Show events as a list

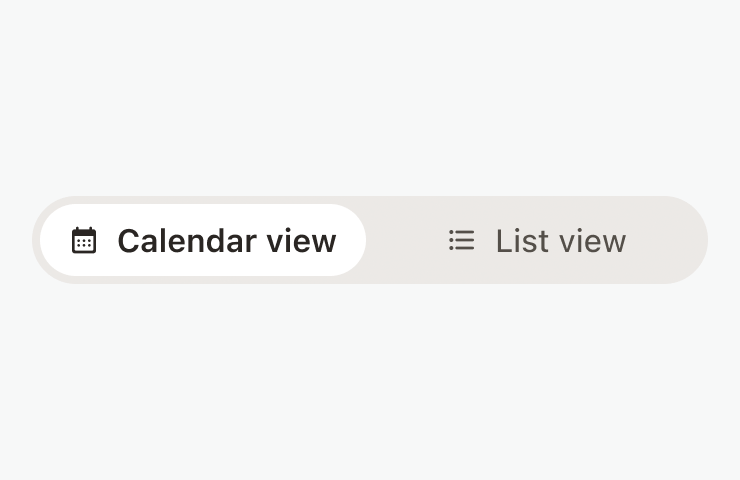(x=537, y=240)
